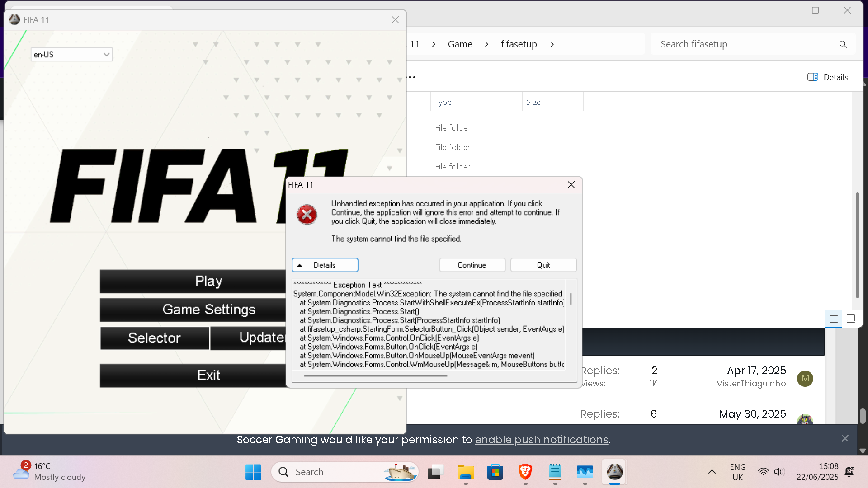
Task: Select the FIFA 11 app taskbar icon
Action: click(614, 472)
